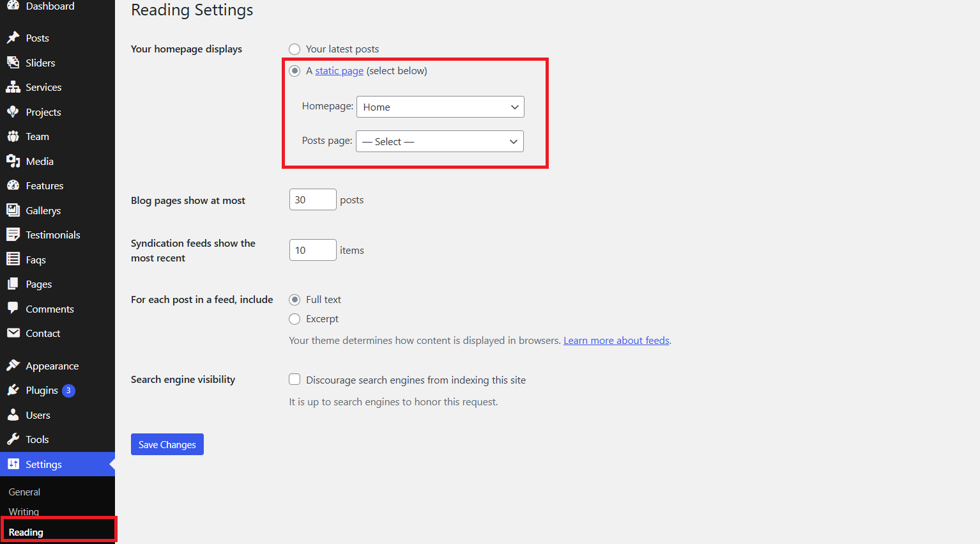Open Sliders via its sidebar icon

pyautogui.click(x=13, y=63)
